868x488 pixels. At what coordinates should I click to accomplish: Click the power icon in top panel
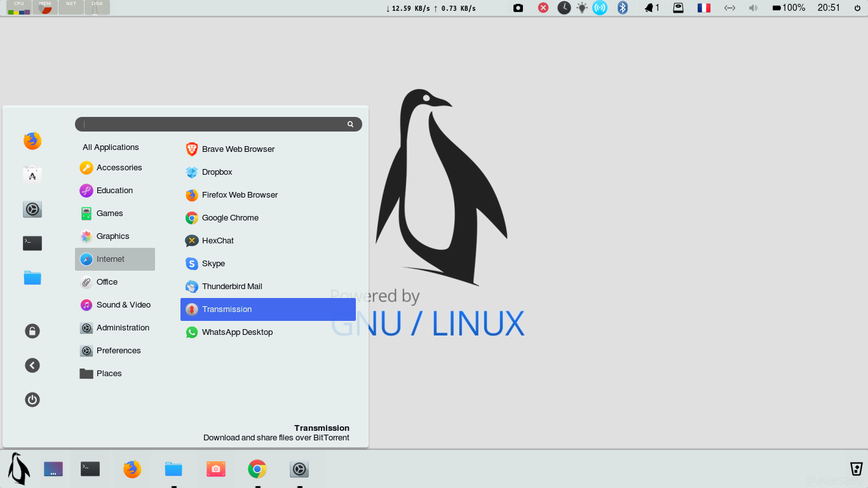(857, 8)
